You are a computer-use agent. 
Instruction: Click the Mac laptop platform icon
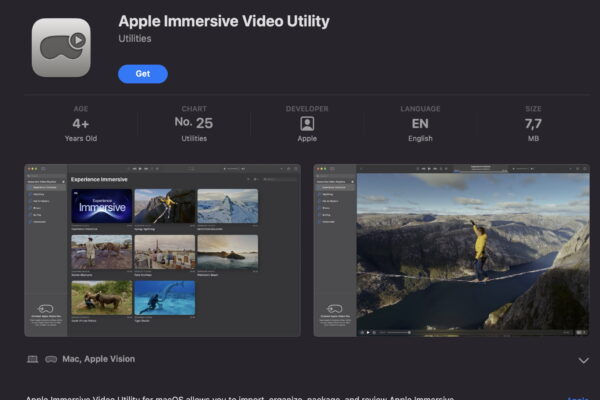[x=32, y=359]
